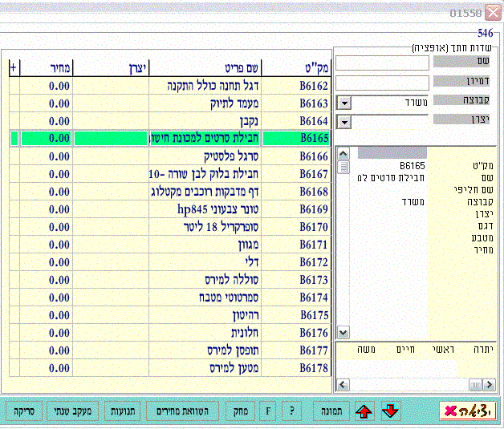Screen dimensions: 504x429
Task: Close the window with X button
Action: coord(492,13)
